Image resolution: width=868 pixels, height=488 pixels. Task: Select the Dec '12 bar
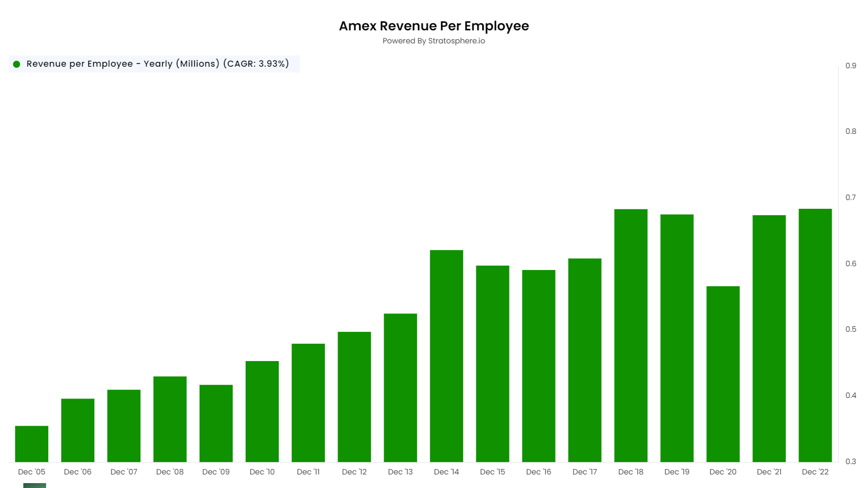pyautogui.click(x=354, y=397)
